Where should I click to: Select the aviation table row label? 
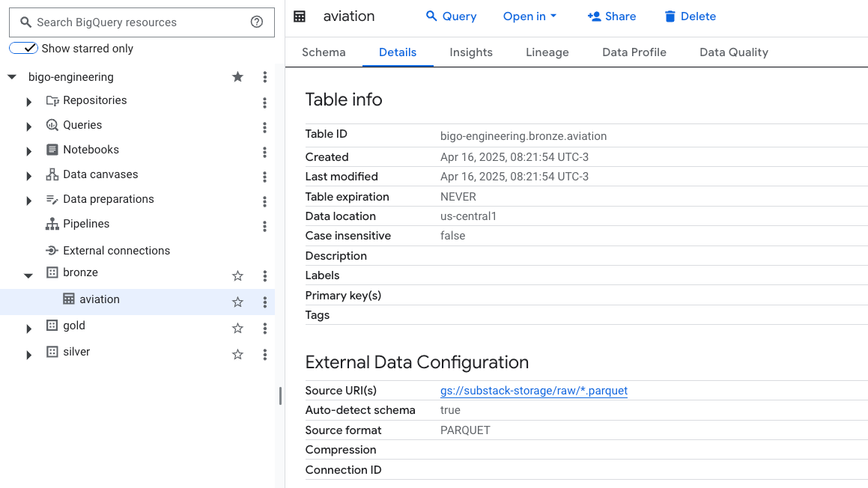(x=100, y=299)
